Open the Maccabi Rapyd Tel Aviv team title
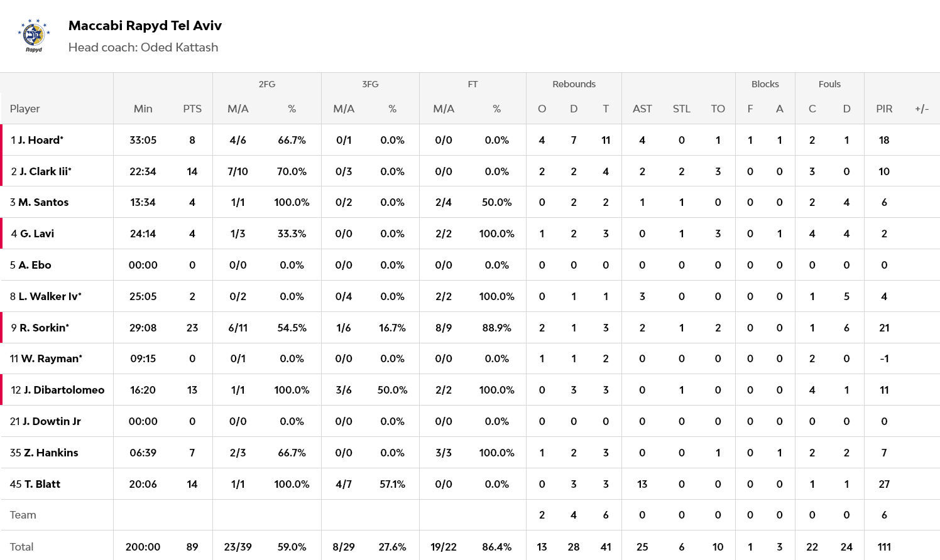Screen dimensions: 940x560 pos(145,26)
